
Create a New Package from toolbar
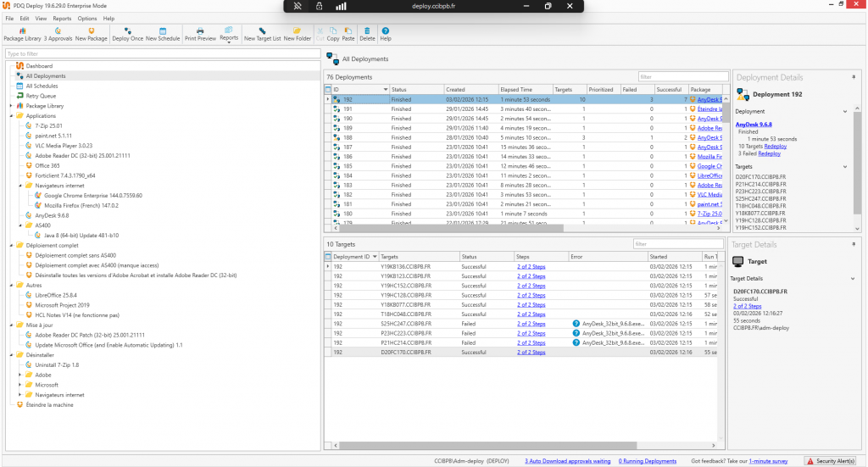click(x=92, y=34)
